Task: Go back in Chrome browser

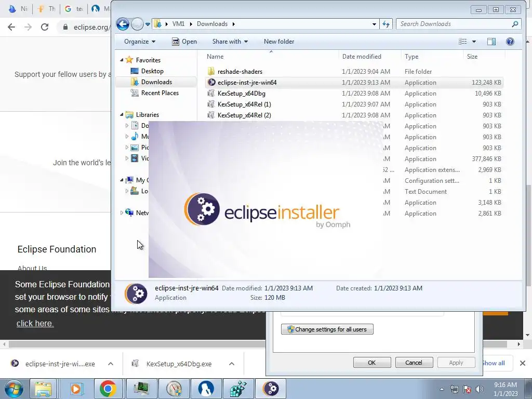Action: (x=11, y=27)
